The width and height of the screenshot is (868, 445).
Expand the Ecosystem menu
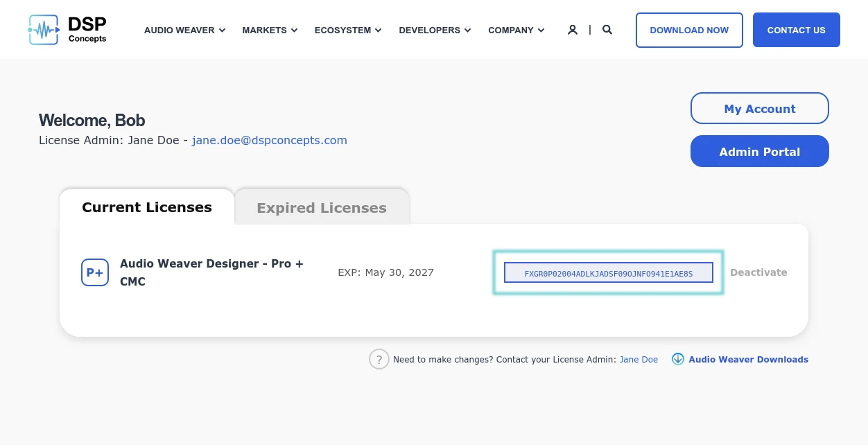pyautogui.click(x=348, y=30)
